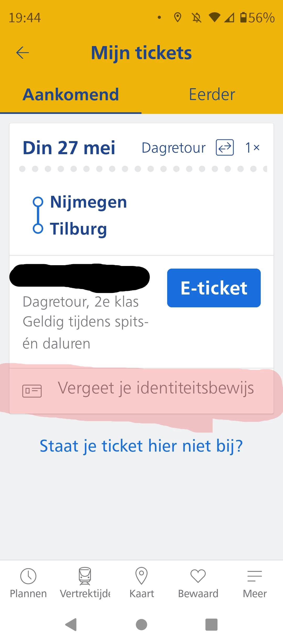This screenshot has width=283, height=644.
Task: Open the blue E-ticket button
Action: (x=214, y=288)
